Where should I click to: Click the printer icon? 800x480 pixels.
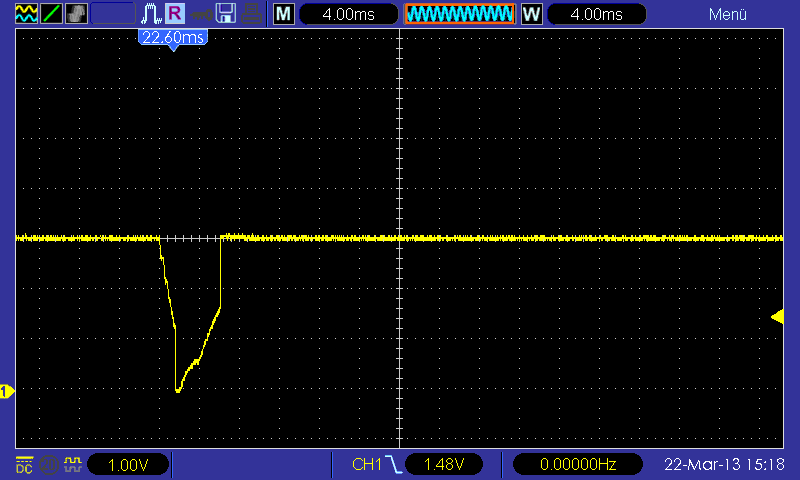251,13
